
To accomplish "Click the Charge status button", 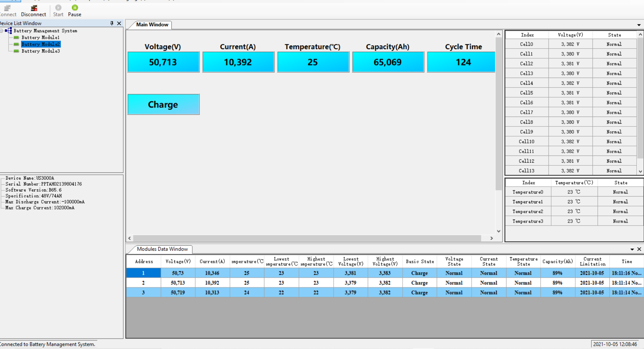I will click(164, 104).
